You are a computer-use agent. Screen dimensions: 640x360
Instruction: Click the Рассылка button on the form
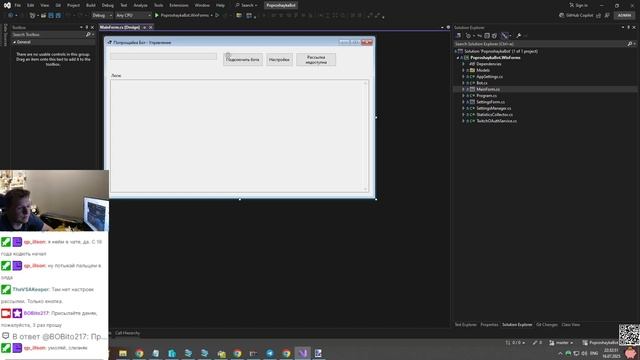316,60
